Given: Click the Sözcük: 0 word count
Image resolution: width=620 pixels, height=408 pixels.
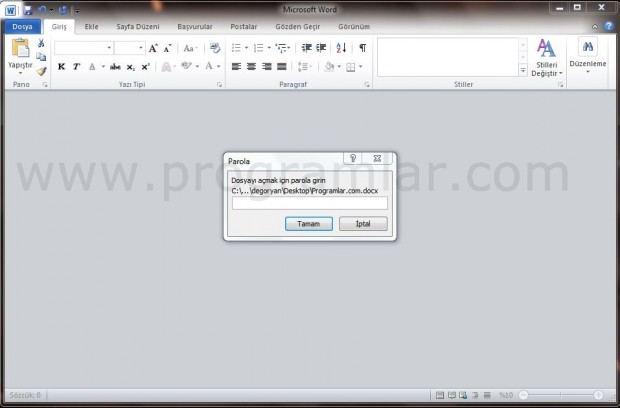Looking at the screenshot, I should [x=25, y=395].
